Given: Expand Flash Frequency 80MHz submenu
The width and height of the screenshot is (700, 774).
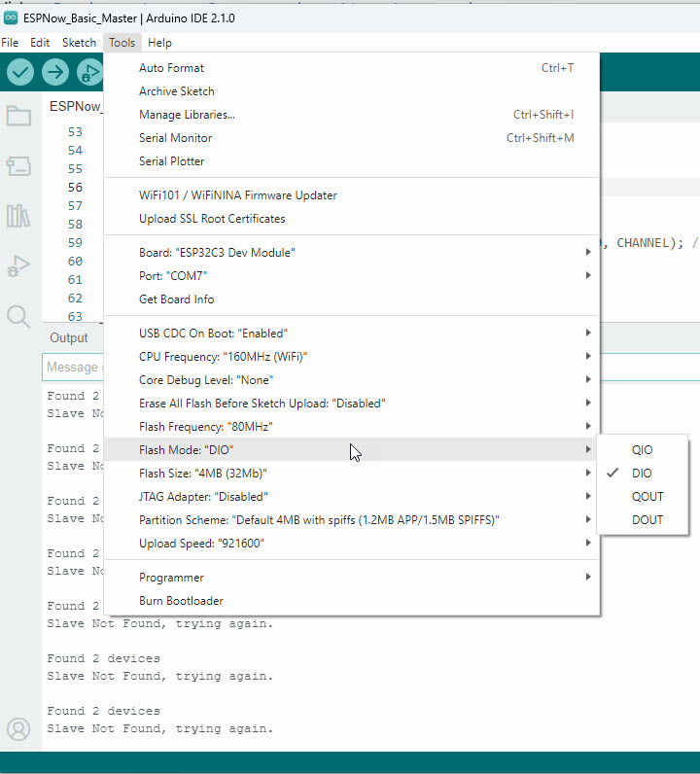Looking at the screenshot, I should tap(352, 427).
